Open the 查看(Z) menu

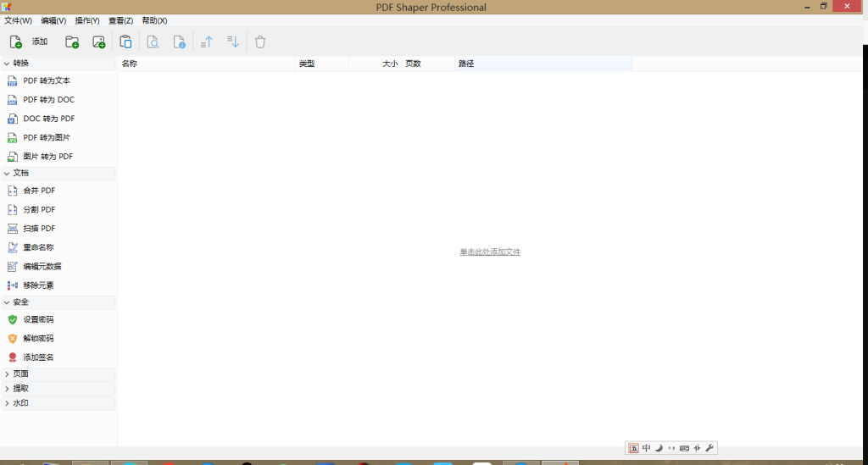pyautogui.click(x=120, y=20)
